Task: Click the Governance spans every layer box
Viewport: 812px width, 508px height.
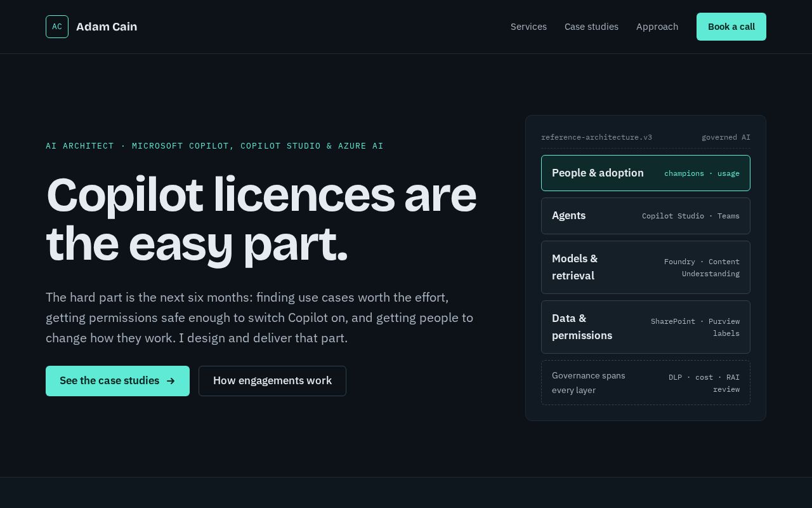Action: click(x=646, y=382)
